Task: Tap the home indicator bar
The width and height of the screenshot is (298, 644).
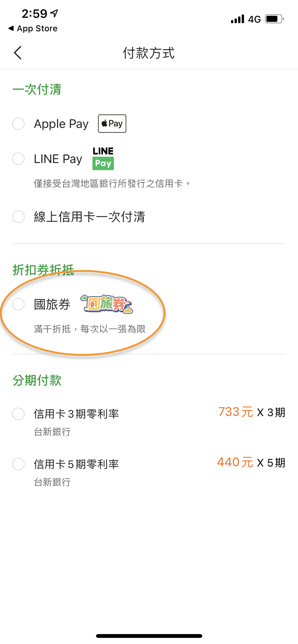Action: coord(149,636)
